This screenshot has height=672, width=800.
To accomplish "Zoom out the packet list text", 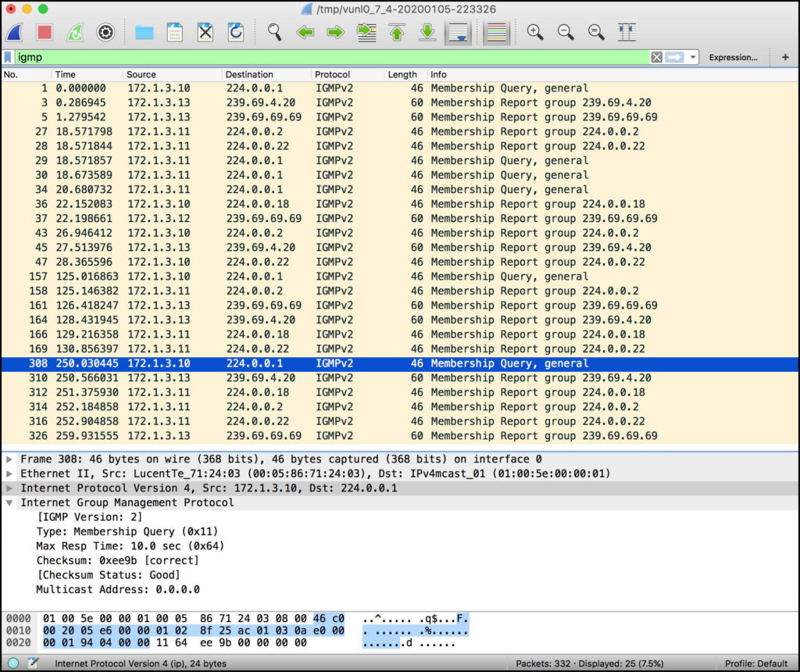I will coord(565,32).
